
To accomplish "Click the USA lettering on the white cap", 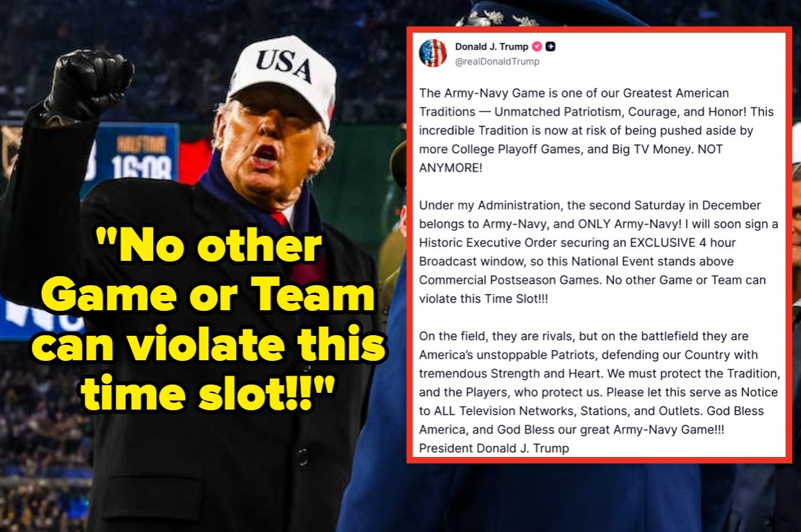I will pos(283,65).
